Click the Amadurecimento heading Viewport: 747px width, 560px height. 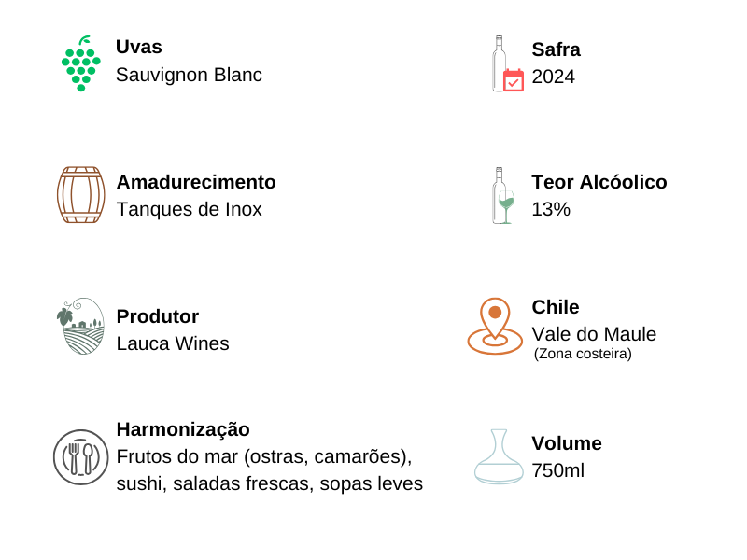click(196, 182)
